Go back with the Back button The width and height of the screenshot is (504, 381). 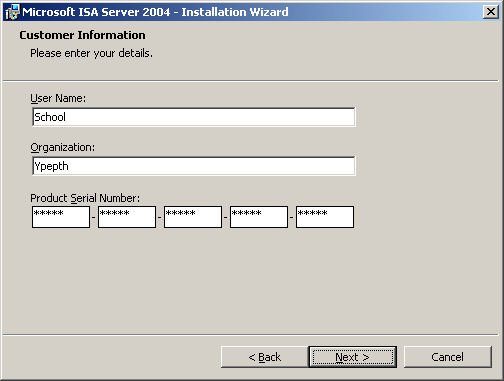coord(265,357)
